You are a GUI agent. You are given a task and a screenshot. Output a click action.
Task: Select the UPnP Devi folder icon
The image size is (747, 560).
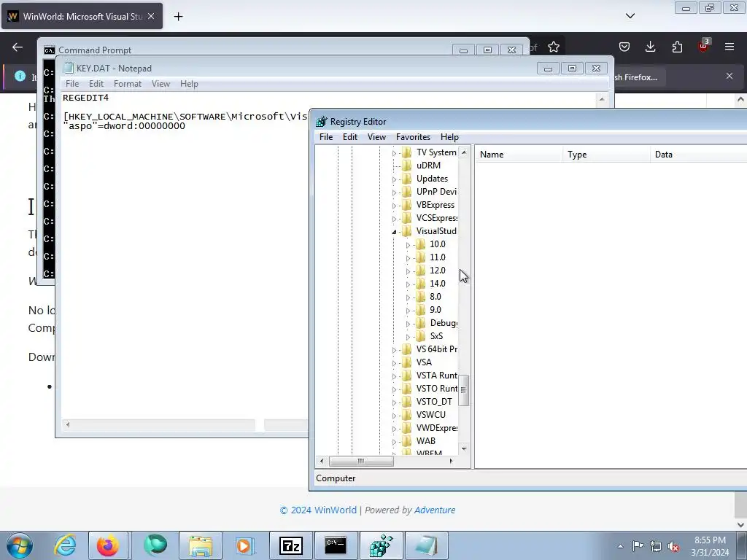click(x=406, y=192)
